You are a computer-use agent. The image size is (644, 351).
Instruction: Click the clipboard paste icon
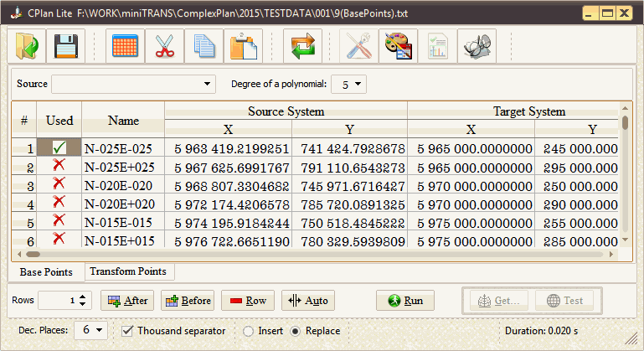pos(243,47)
